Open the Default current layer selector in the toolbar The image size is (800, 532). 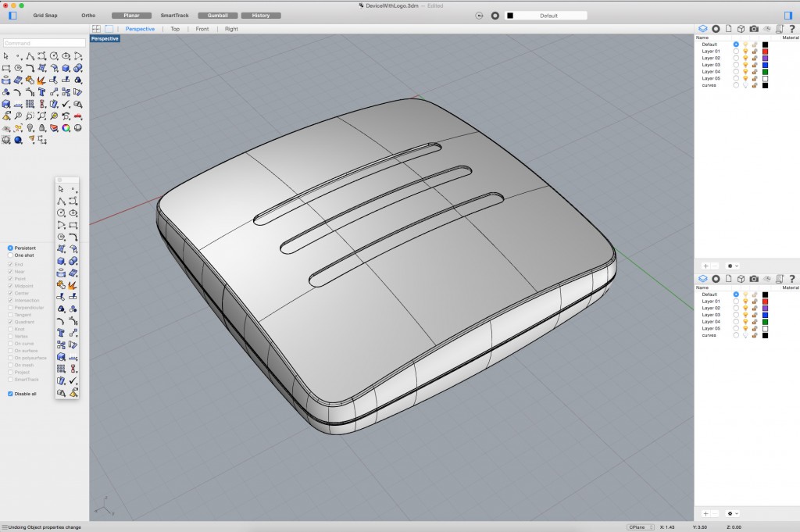click(x=545, y=16)
